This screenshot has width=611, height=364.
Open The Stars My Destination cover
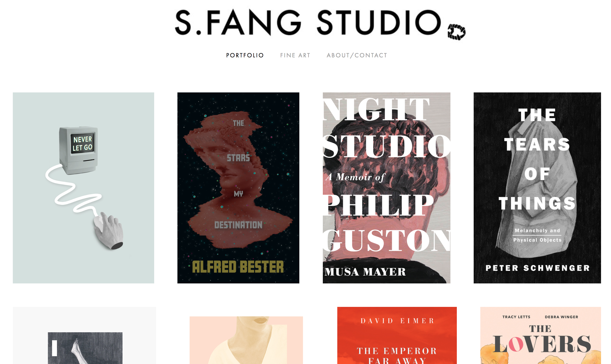[238, 188]
